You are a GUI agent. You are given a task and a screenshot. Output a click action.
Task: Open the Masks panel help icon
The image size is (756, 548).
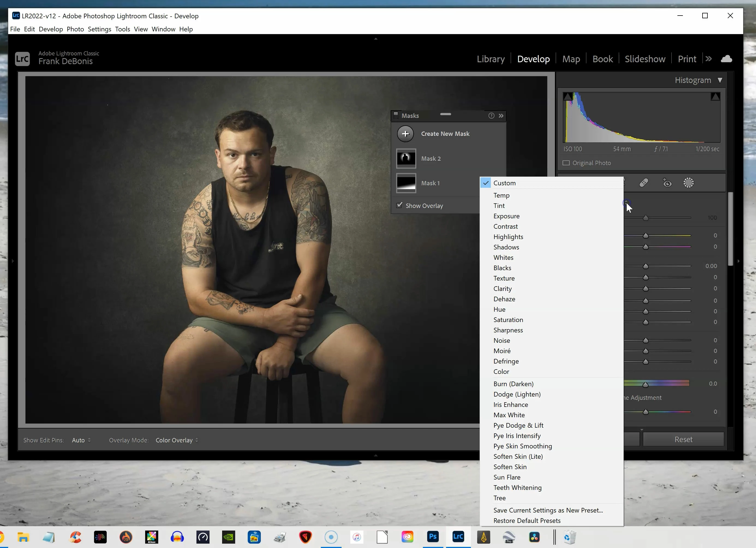491,116
